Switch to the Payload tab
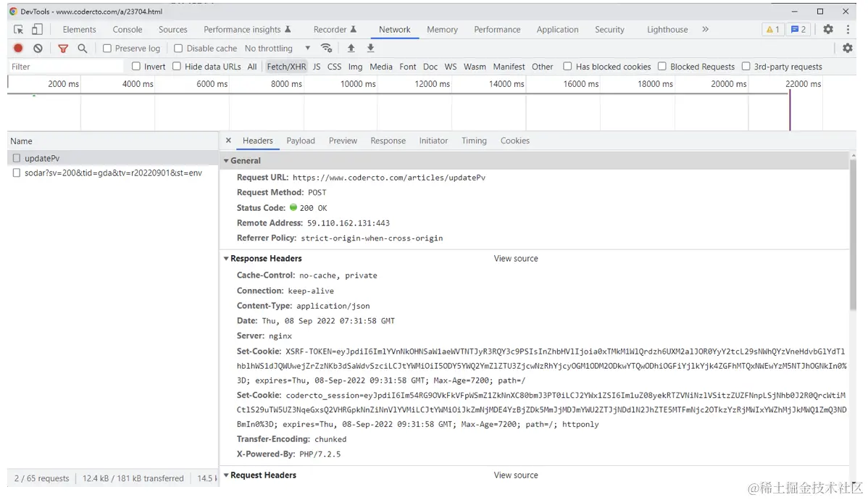868x500 pixels. [x=301, y=141]
